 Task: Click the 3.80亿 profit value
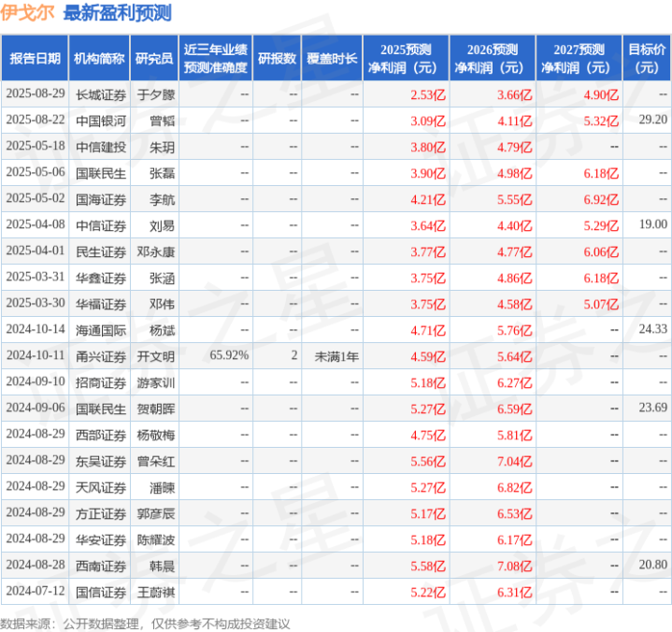coord(428,147)
